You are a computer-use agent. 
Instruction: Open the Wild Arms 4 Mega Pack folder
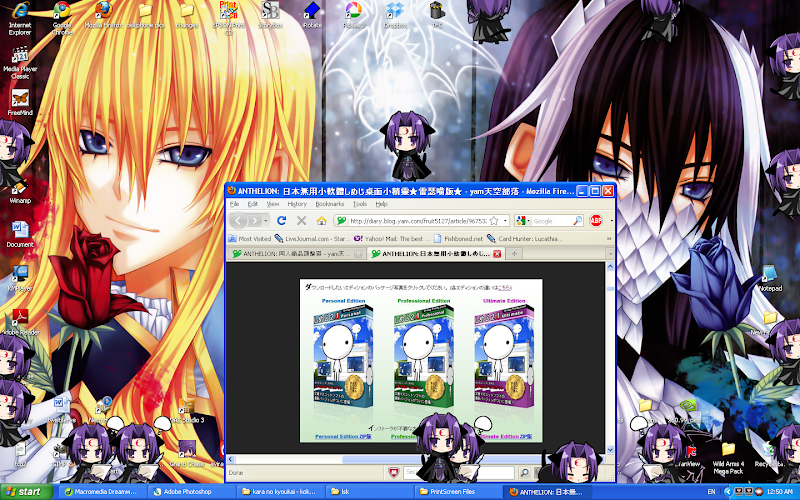(728, 458)
